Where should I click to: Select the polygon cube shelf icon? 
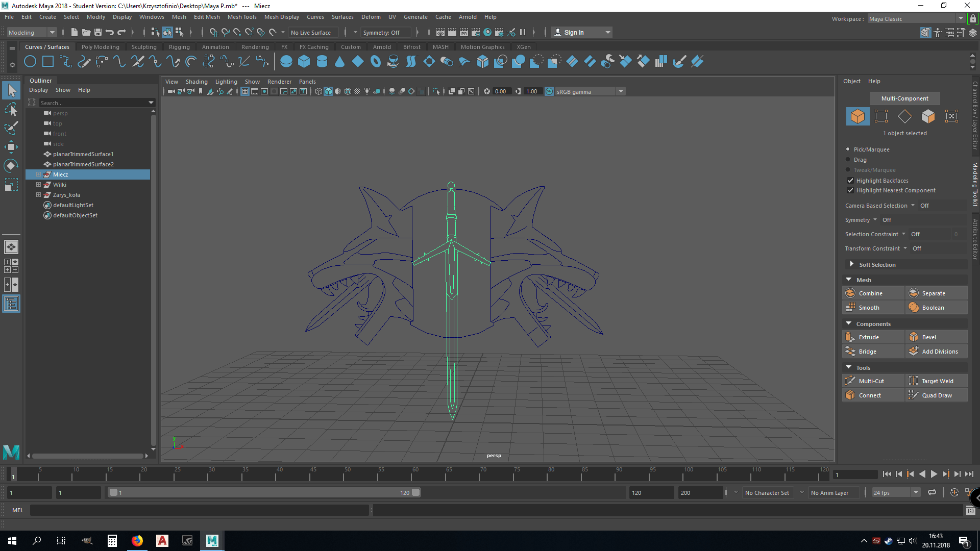304,61
